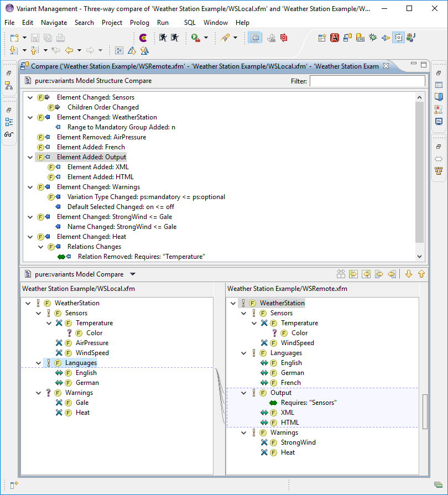Collapse Languages node in WSLocal.xfm tree
Screen dimensions: 448x495
pyautogui.click(x=39, y=363)
